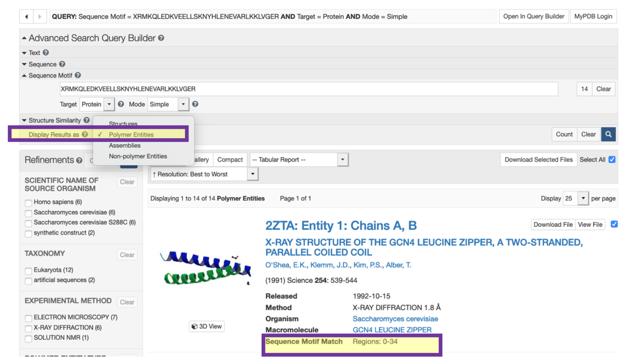Choose Non-polymer Entities in the menu

click(x=137, y=156)
